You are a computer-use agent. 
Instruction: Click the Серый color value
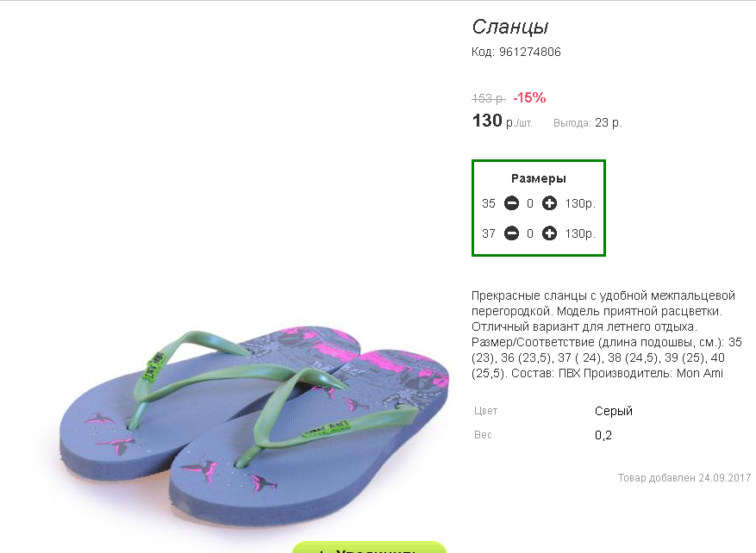(614, 411)
